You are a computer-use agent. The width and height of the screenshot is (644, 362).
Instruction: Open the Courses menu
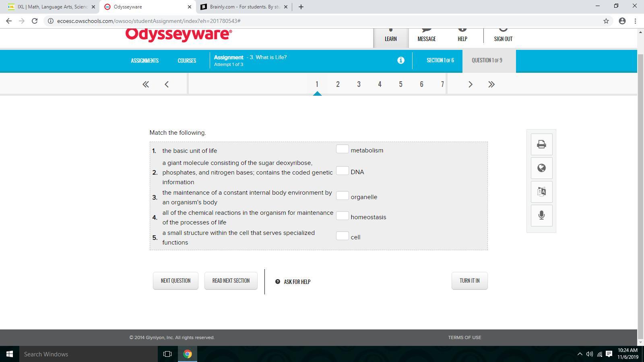click(187, 60)
